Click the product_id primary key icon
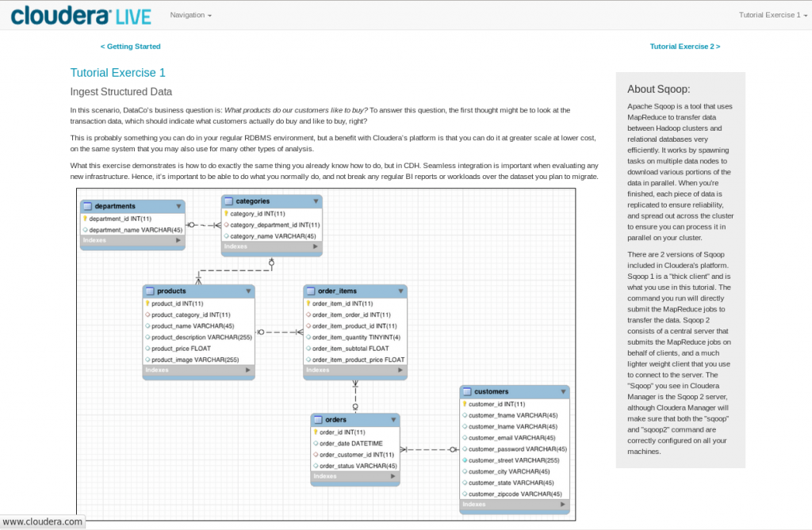The height and width of the screenshot is (530, 812). (x=147, y=303)
